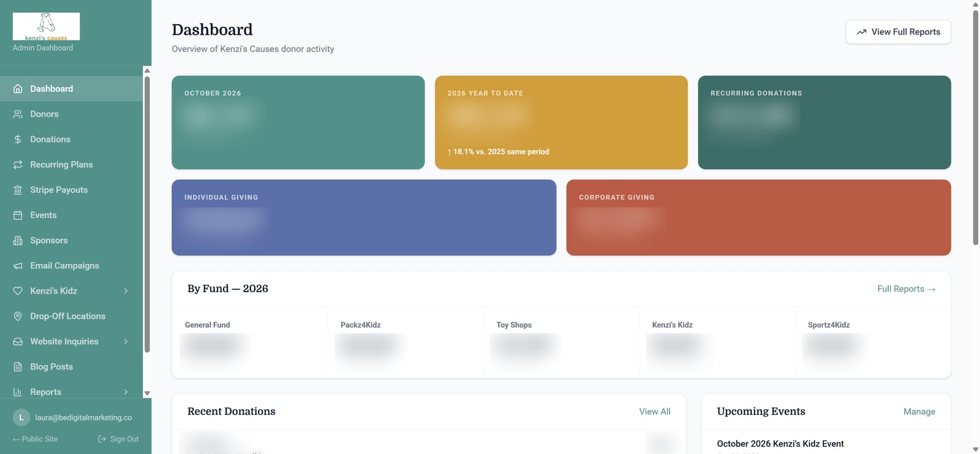The width and height of the screenshot is (980, 454).
Task: Click the sidebar scrollbar down arrow
Action: pyautogui.click(x=147, y=393)
